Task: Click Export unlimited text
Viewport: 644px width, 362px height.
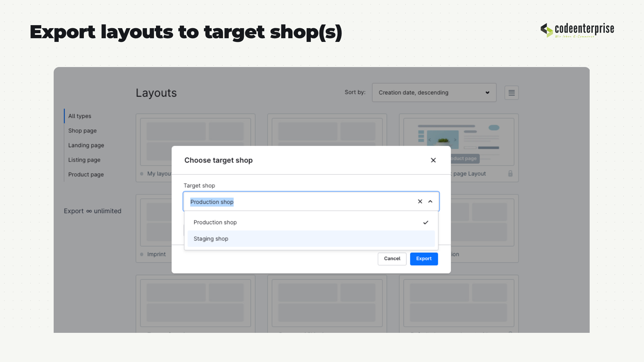Action: (x=93, y=211)
